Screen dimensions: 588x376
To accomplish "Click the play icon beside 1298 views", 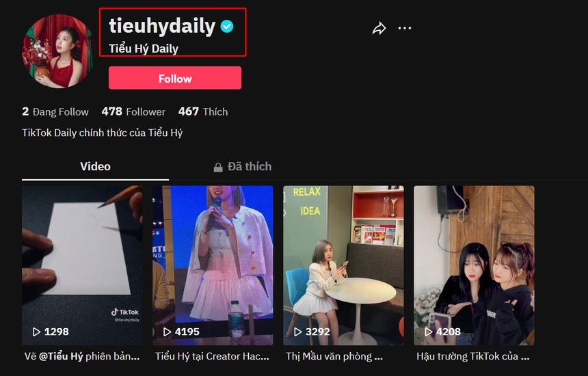I will 36,332.
